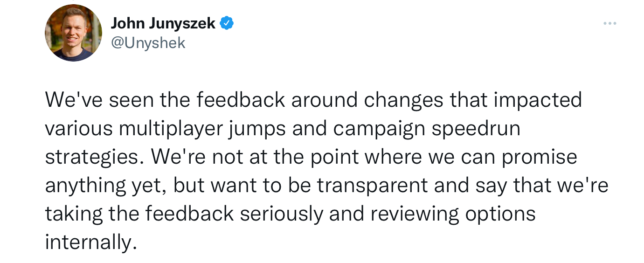644x263 pixels.
Task: Click the tweet's first line starting "We've seen"
Action: click(x=313, y=100)
